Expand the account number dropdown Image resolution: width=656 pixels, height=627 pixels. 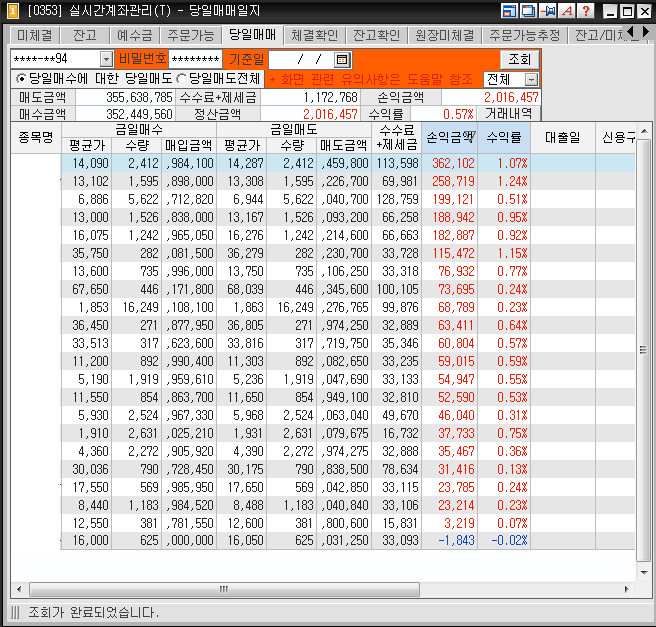pos(106,60)
